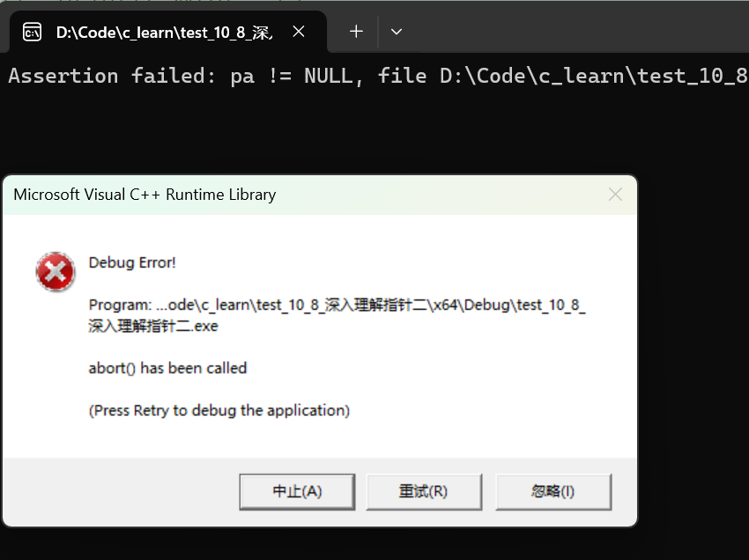Click the Program path line in dialog

pyautogui.click(x=337, y=315)
